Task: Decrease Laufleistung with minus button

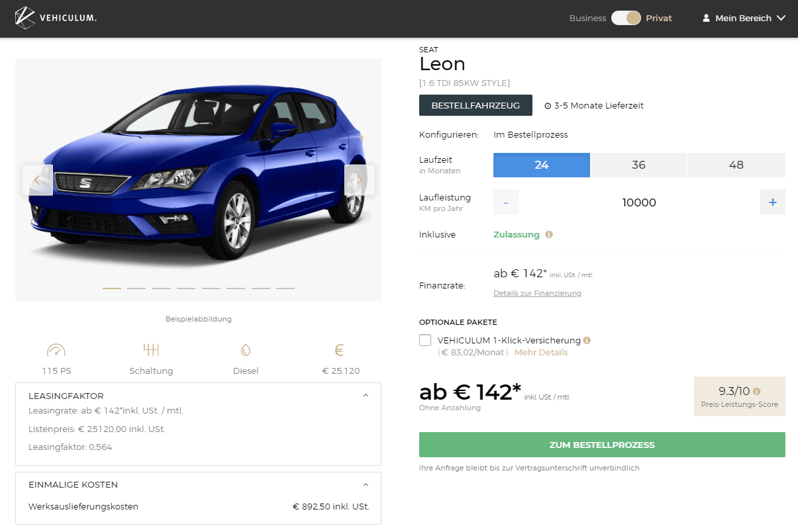Action: tap(506, 202)
